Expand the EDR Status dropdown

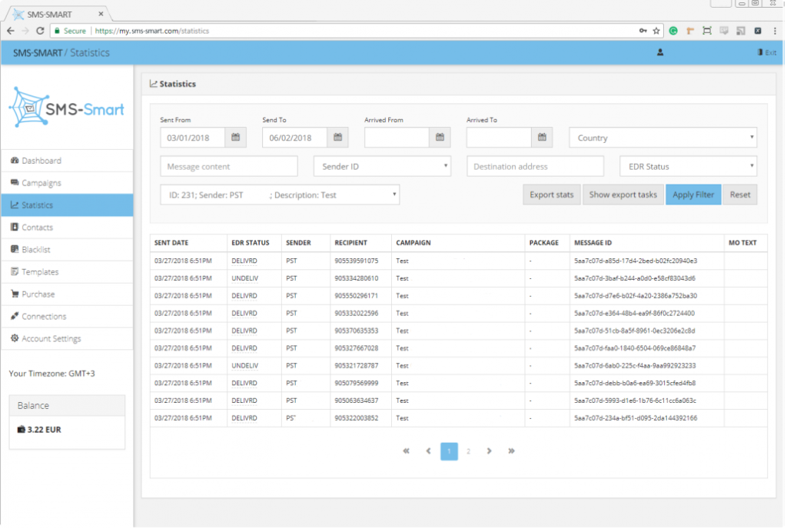(x=688, y=167)
